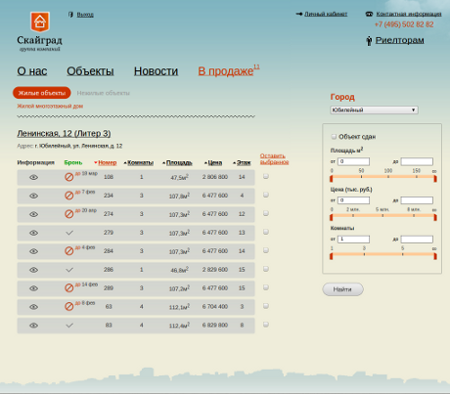Sort table by Цена column
The height and width of the screenshot is (394, 450).
click(x=215, y=163)
